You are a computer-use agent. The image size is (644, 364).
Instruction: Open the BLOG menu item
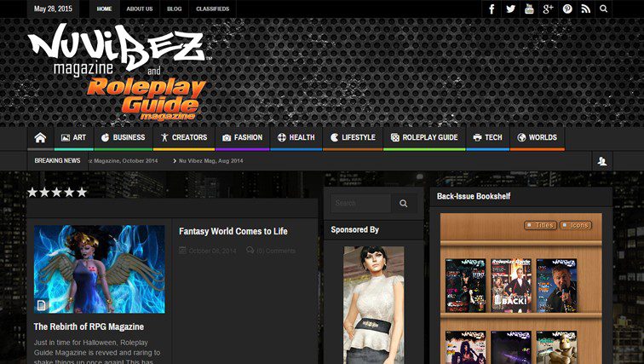174,9
